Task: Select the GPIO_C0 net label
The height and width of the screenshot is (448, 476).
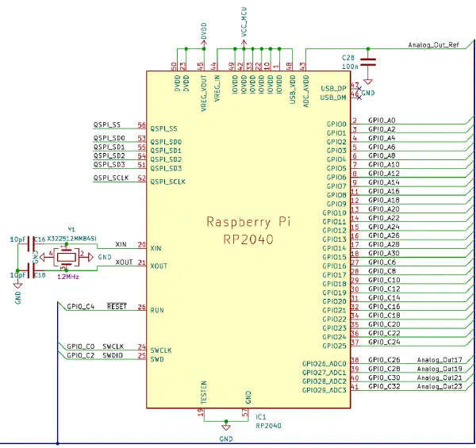Action: tap(80, 347)
